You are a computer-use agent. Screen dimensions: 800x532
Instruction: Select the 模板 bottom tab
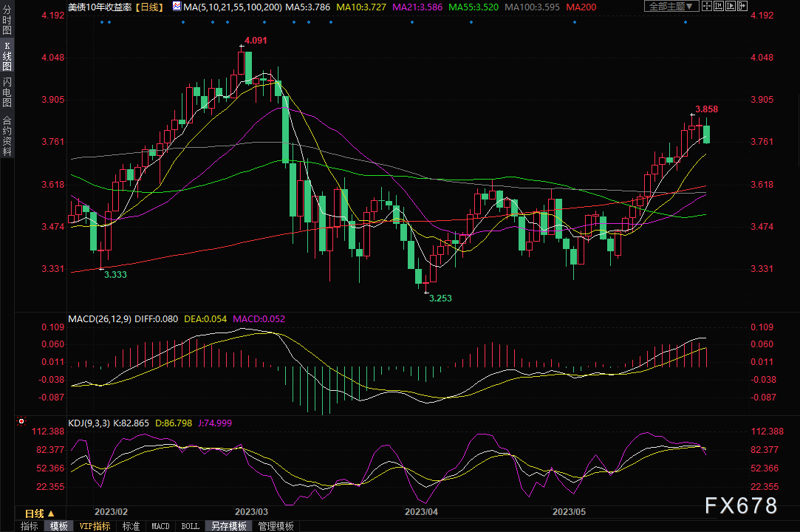(58, 526)
